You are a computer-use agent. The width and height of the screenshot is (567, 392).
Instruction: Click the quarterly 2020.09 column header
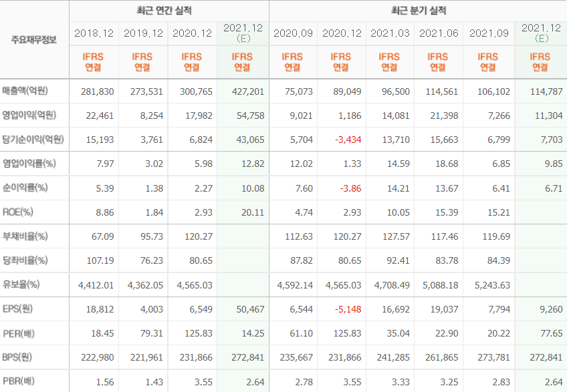coord(293,33)
